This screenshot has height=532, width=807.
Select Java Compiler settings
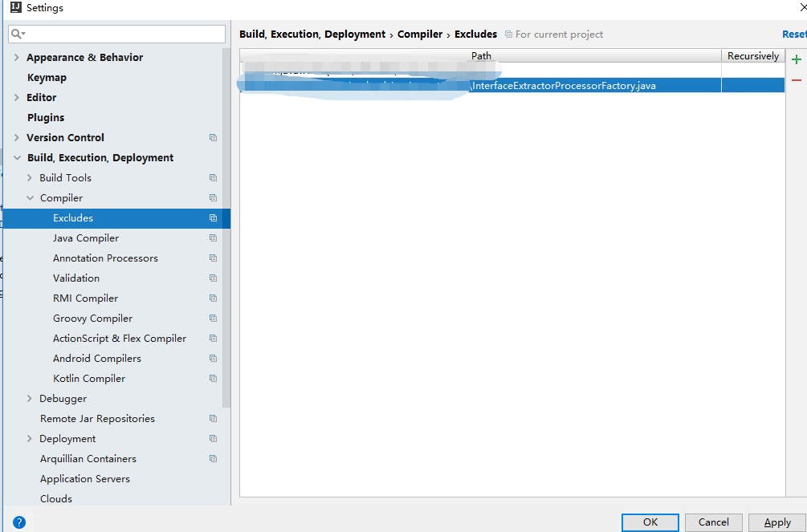click(86, 238)
